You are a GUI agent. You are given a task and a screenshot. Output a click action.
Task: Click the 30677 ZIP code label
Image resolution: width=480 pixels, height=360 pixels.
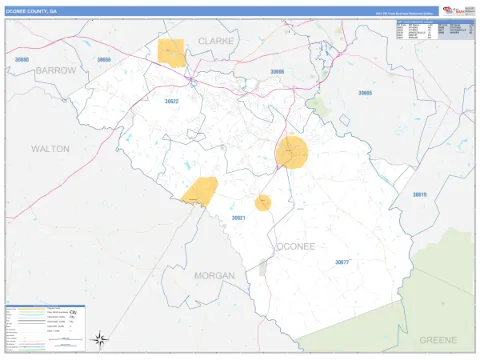coord(342,262)
